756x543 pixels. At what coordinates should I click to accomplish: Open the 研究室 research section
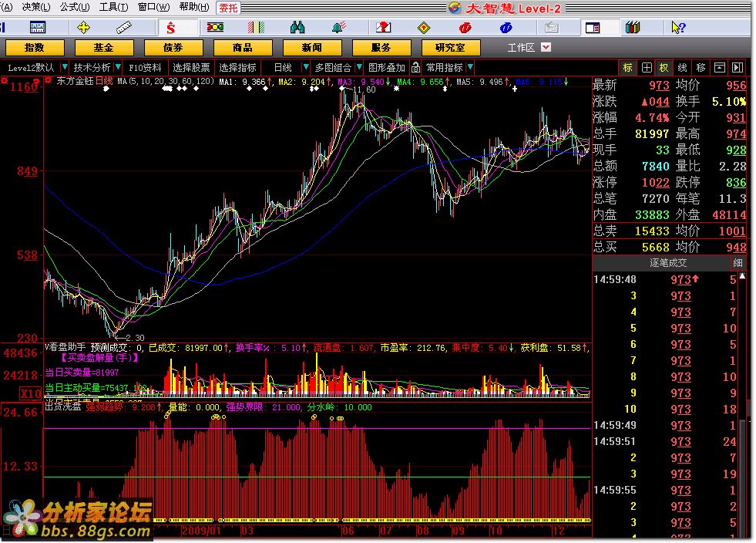coord(450,48)
